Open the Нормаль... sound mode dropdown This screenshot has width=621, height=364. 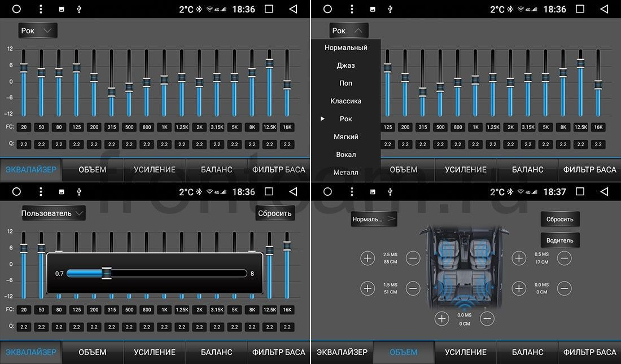click(x=374, y=219)
